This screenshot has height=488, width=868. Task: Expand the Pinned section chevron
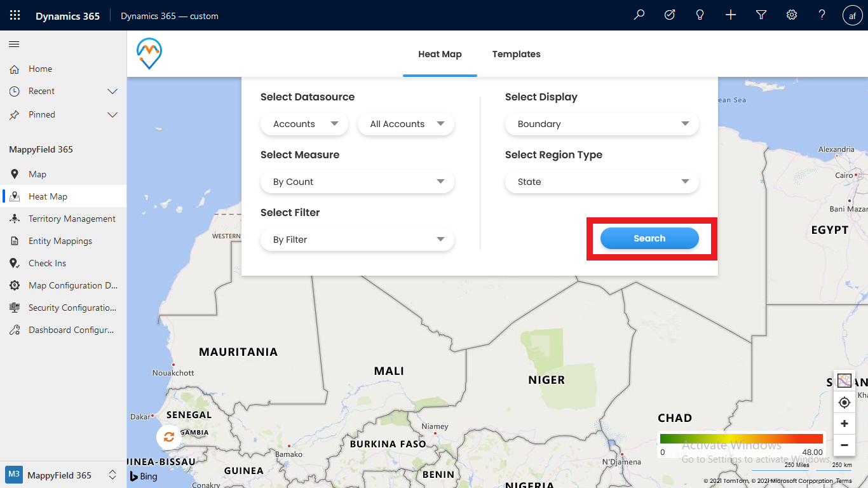pos(112,115)
